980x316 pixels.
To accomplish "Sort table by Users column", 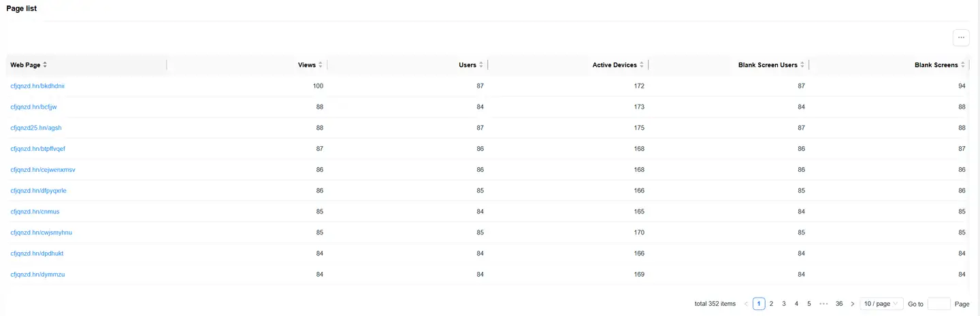I will (x=481, y=65).
